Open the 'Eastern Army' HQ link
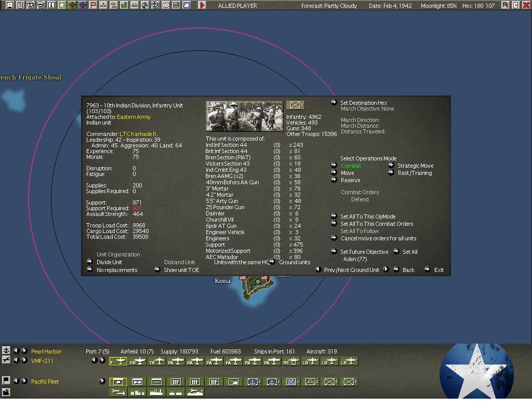 click(x=134, y=117)
